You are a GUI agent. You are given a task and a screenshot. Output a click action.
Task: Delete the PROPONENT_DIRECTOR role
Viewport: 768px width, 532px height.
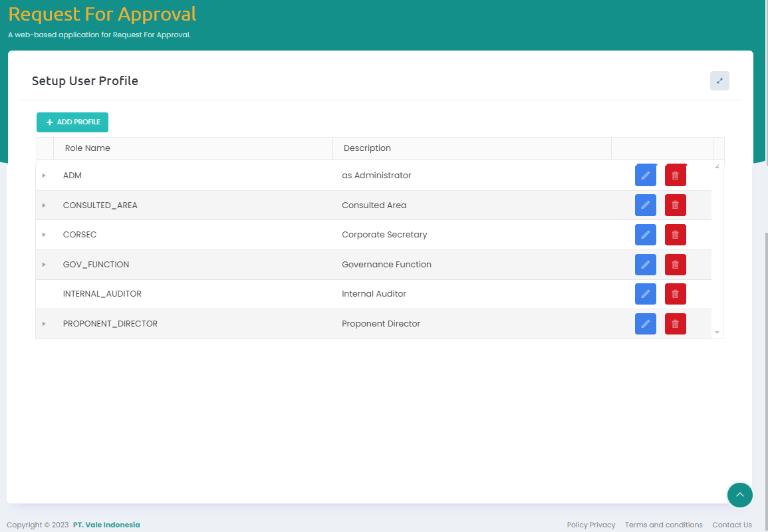(x=675, y=324)
